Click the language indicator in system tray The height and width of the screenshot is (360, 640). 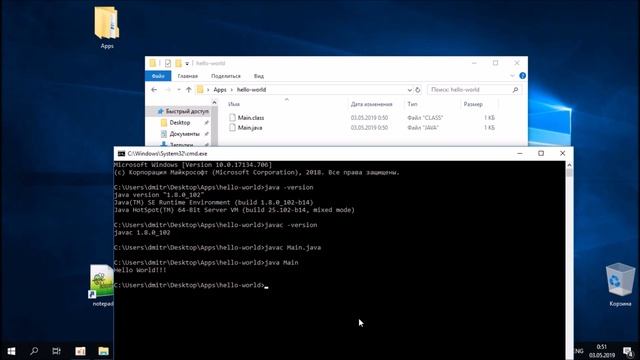click(x=578, y=351)
